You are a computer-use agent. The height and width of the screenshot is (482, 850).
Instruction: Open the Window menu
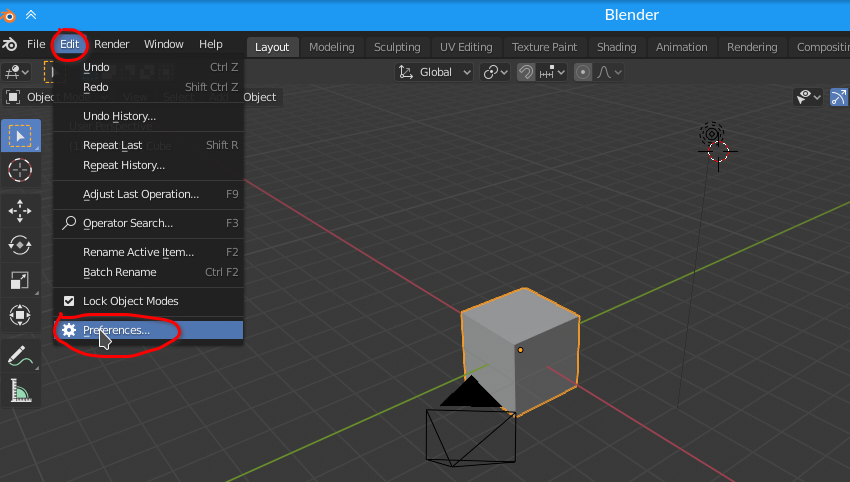click(164, 44)
